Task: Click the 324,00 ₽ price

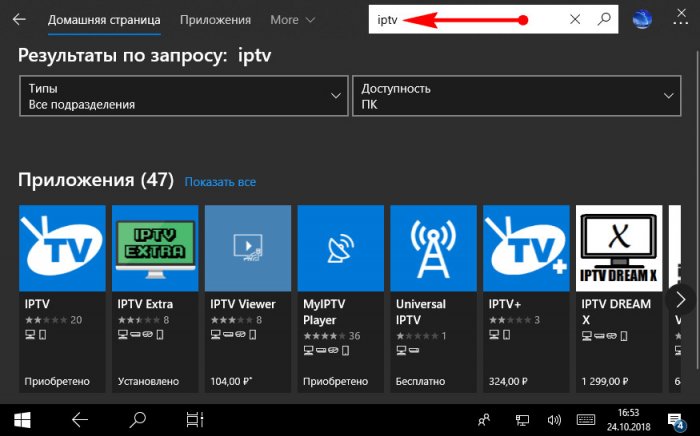Action: pos(508,382)
